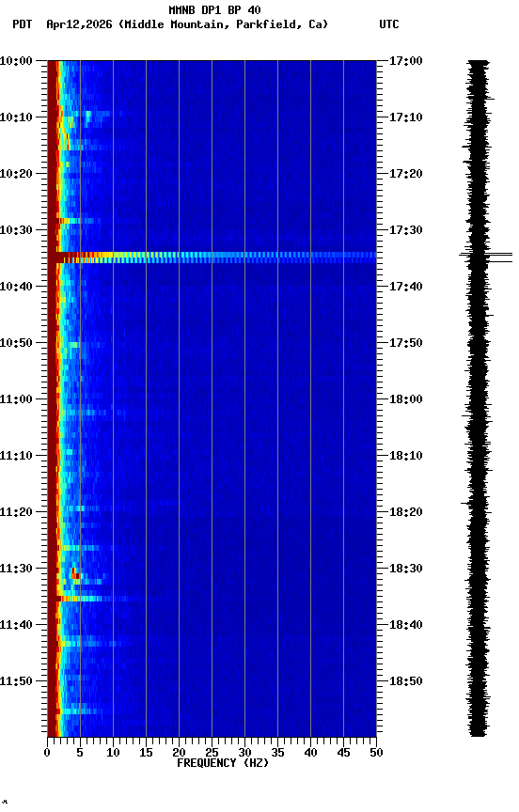The height and width of the screenshot is (812, 519).
Task: Click the '11:00' PDT time label
Action: tap(16, 399)
